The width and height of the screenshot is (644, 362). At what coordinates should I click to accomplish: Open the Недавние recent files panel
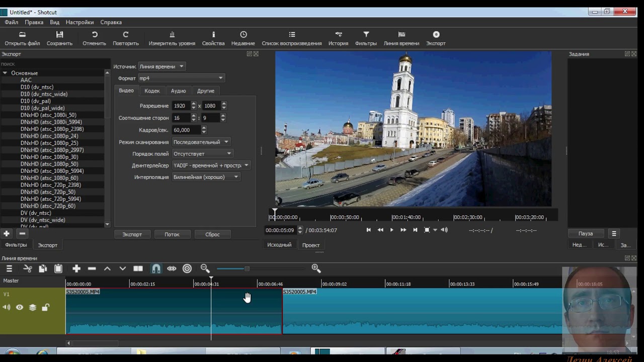click(244, 35)
